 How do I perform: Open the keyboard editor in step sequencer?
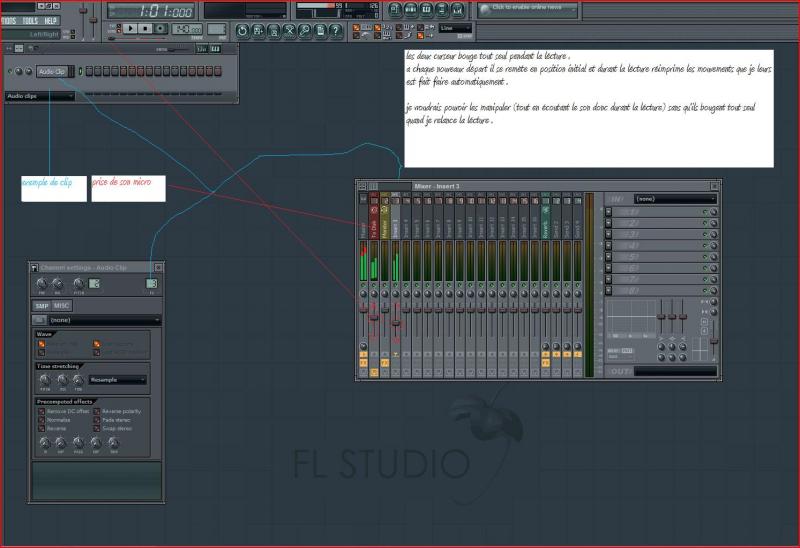coord(215,49)
